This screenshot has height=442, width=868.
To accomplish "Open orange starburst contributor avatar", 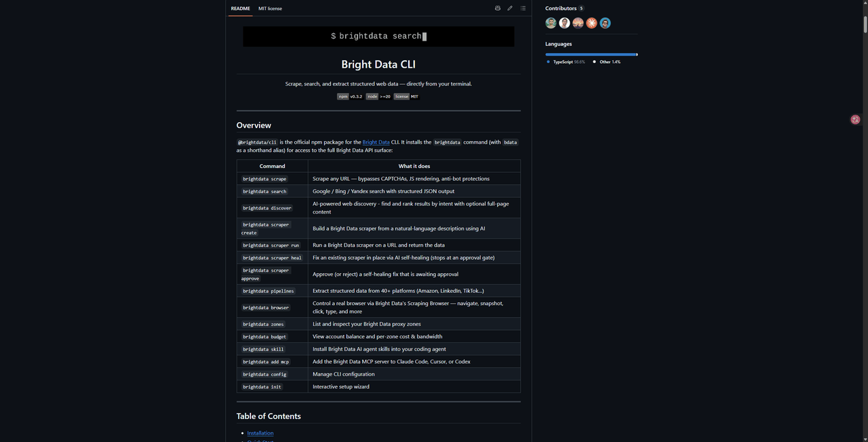I will pos(591,23).
